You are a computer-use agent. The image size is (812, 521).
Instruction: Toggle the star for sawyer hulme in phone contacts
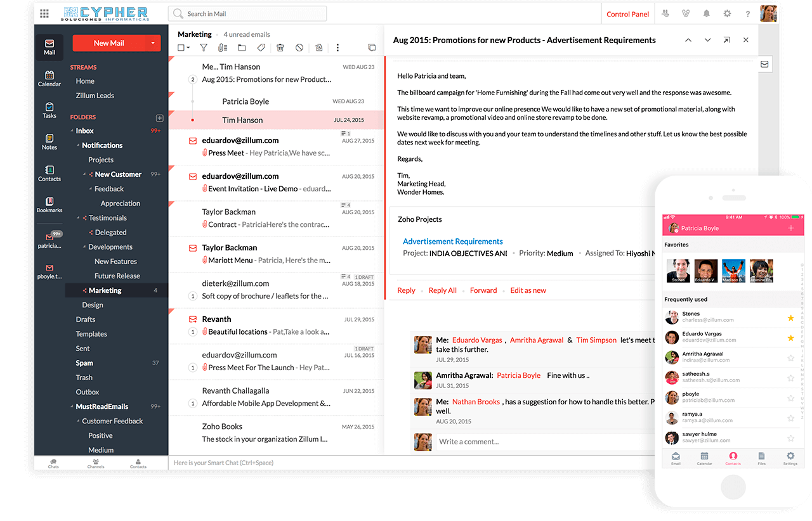[x=790, y=438]
